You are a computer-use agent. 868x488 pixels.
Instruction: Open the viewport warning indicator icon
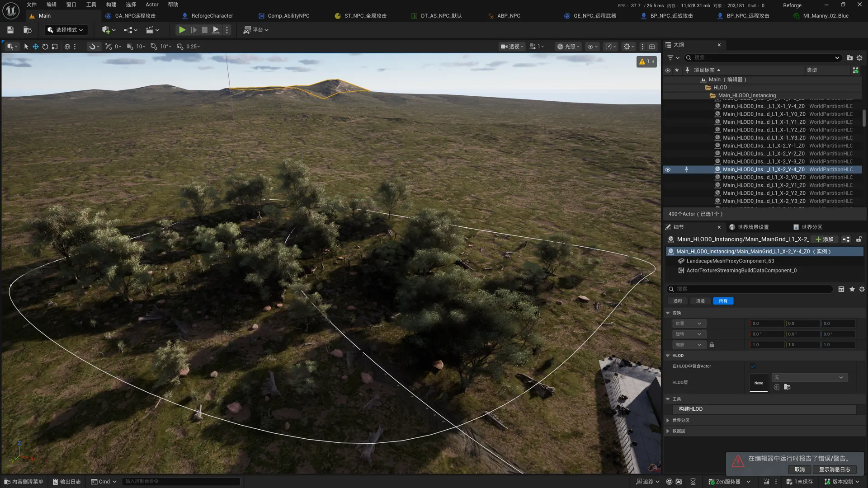(x=646, y=61)
